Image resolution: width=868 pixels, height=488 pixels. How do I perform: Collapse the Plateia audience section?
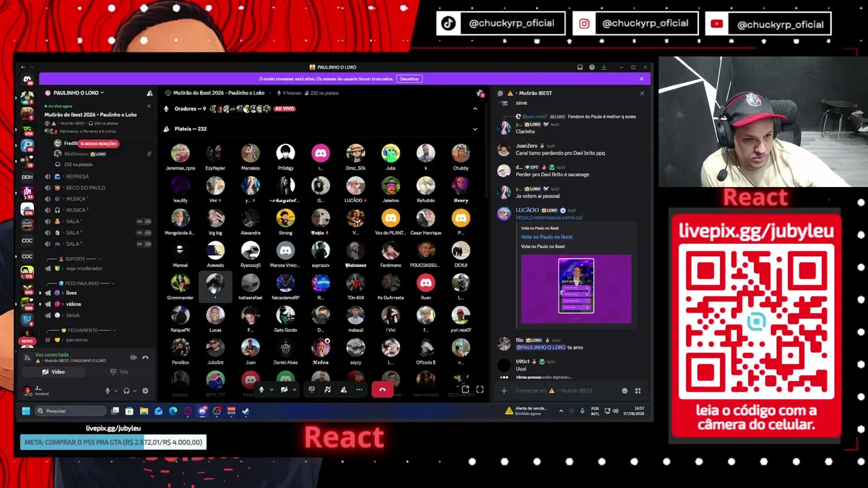[475, 129]
